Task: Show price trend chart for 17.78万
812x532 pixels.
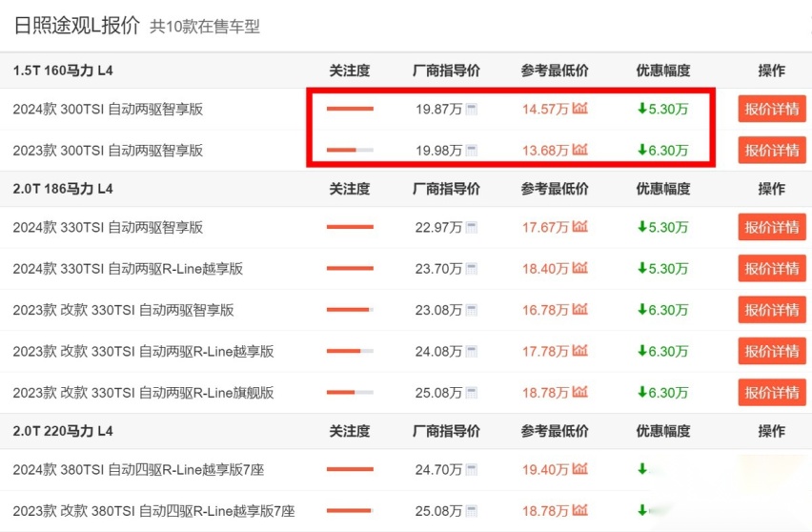Action: point(580,351)
